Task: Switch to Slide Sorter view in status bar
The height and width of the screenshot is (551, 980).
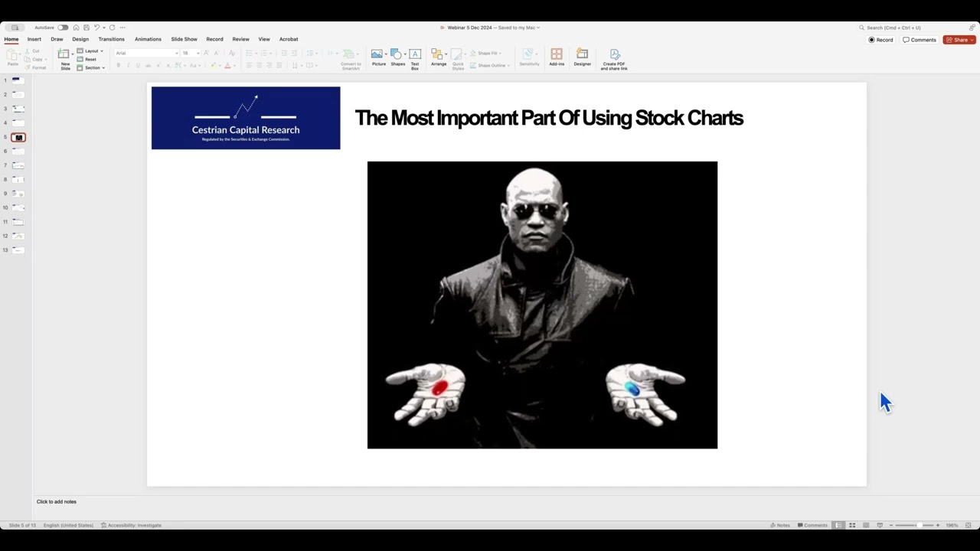Action: pos(852,525)
